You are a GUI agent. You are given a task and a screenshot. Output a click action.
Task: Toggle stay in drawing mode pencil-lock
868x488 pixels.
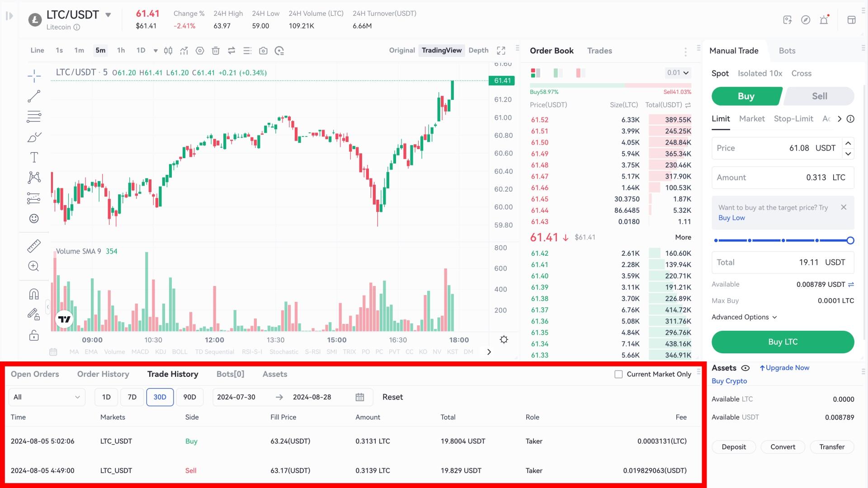click(x=34, y=314)
